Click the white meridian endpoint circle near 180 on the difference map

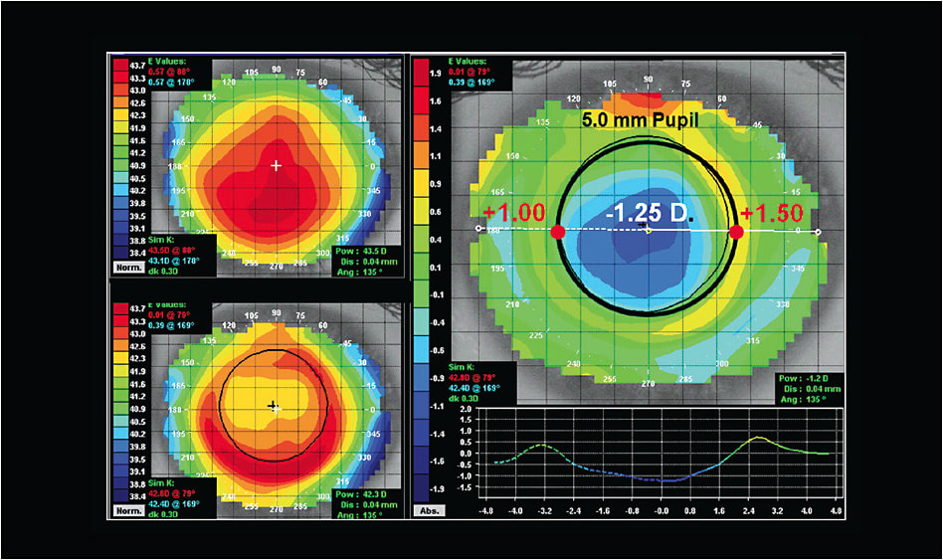pos(478,229)
